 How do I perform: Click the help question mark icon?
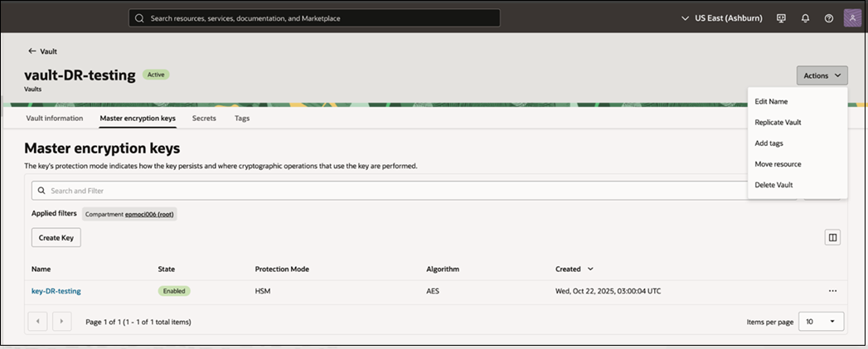[829, 18]
